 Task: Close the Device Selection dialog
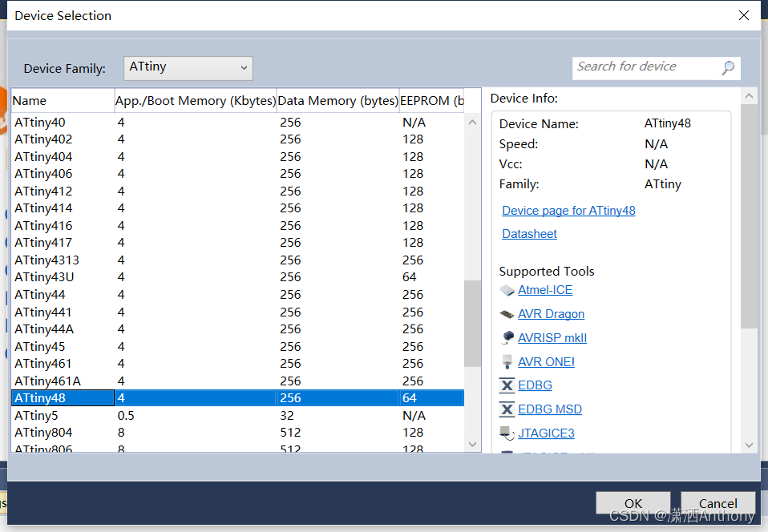pyautogui.click(x=743, y=16)
